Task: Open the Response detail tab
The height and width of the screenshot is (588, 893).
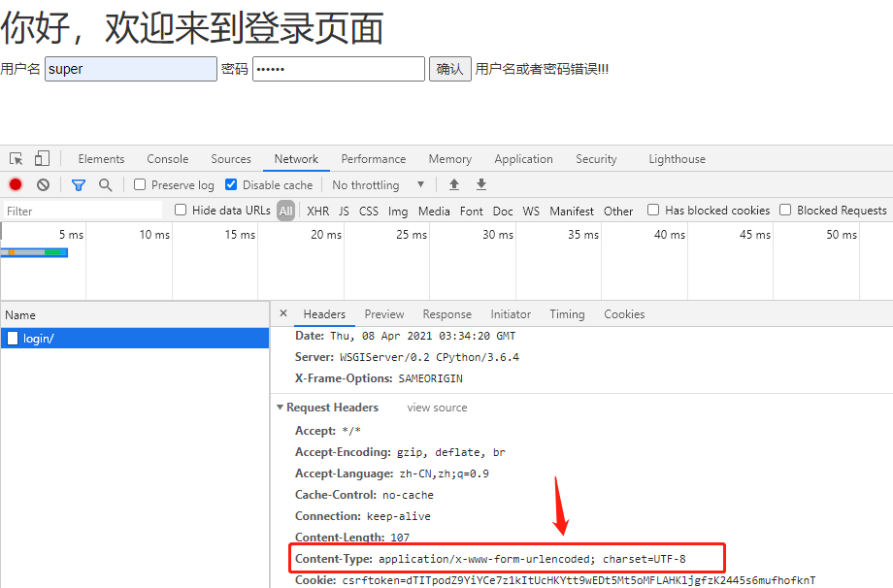Action: pos(447,314)
